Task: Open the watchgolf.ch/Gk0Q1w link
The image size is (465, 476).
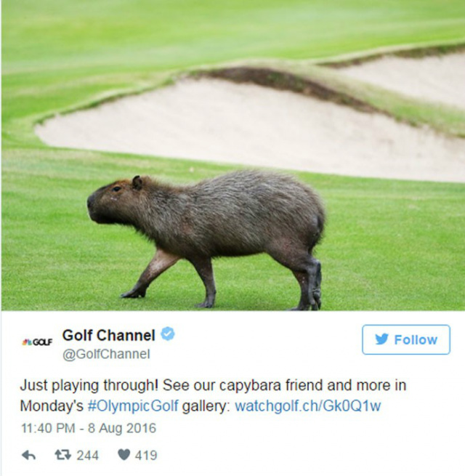Action: coord(308,406)
